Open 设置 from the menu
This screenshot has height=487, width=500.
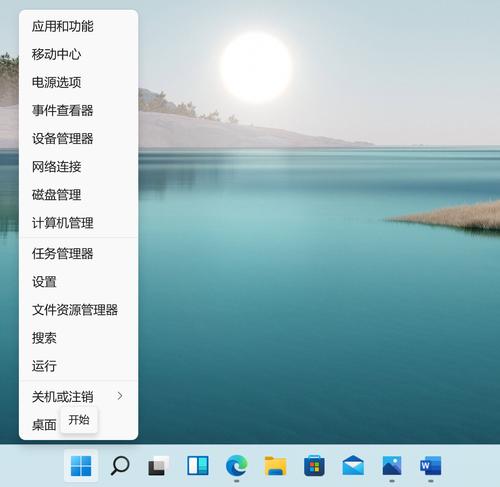tap(79, 282)
